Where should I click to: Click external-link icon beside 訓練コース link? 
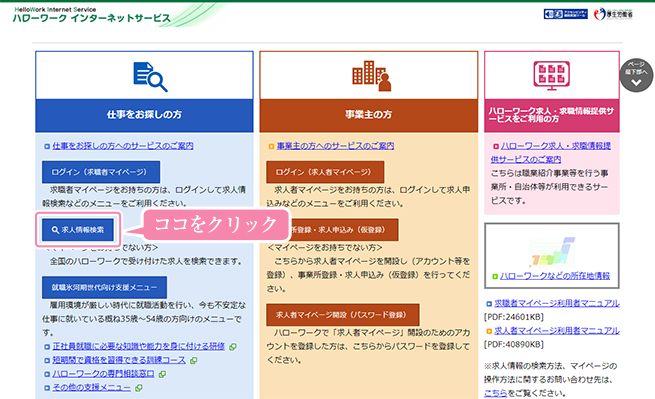pyautogui.click(x=193, y=361)
